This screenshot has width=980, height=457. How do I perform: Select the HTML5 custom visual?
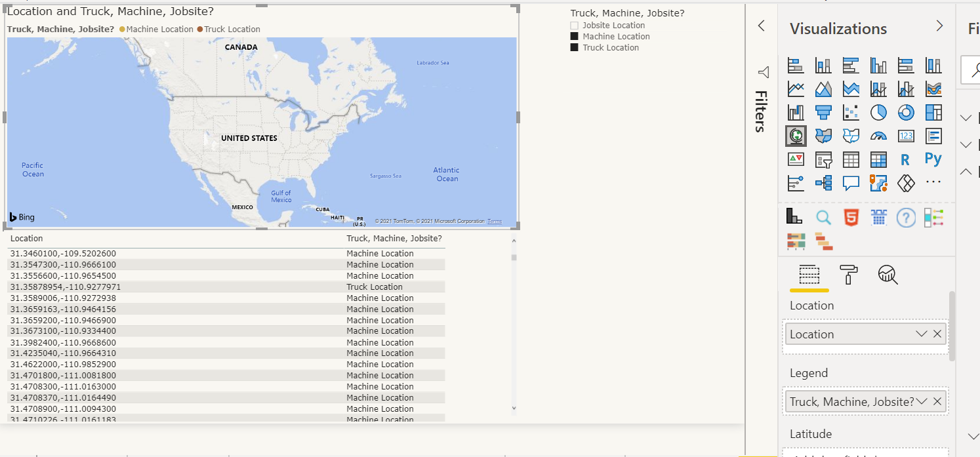pyautogui.click(x=851, y=217)
